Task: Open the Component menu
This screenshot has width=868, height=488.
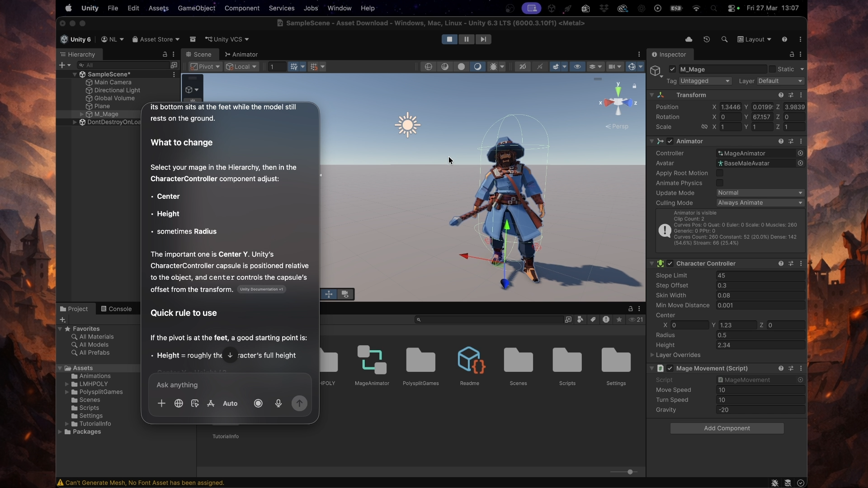Action: [242, 8]
